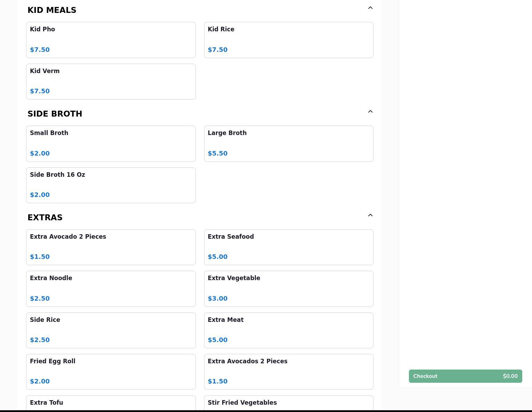Add Kid Rice to order

[288, 40]
